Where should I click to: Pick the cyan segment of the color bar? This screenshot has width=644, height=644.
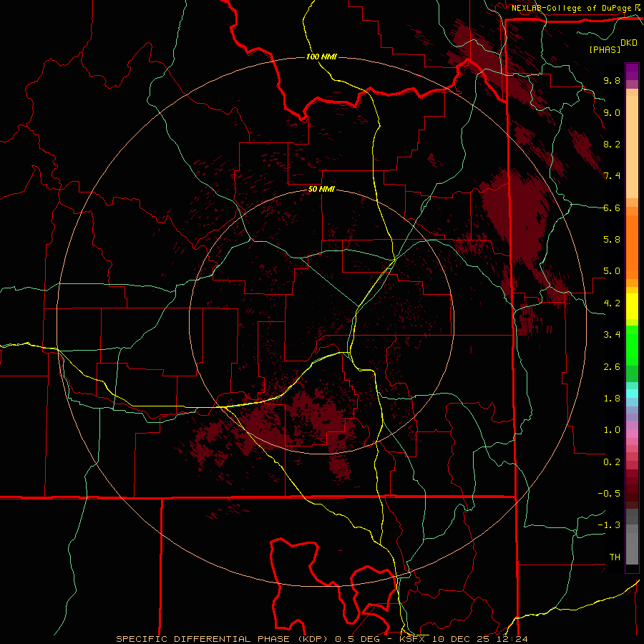(x=632, y=394)
